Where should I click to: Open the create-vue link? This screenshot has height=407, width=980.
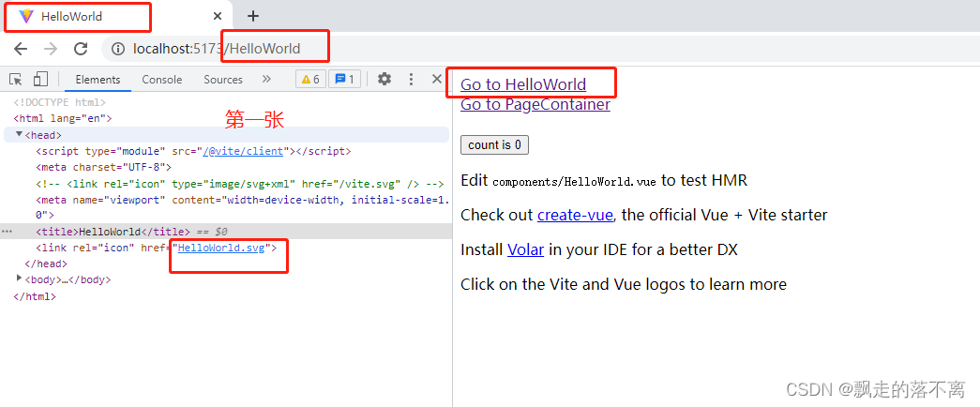click(575, 215)
